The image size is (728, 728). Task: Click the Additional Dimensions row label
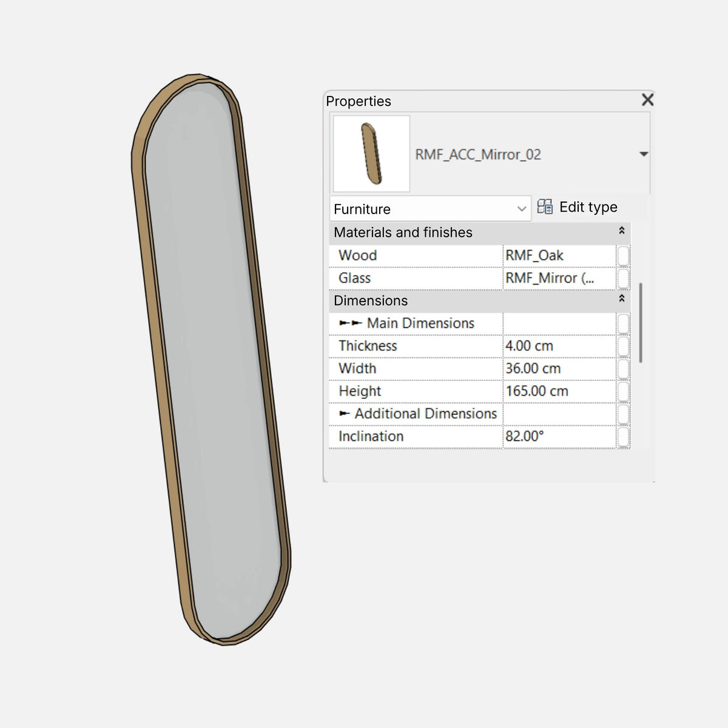point(426,414)
